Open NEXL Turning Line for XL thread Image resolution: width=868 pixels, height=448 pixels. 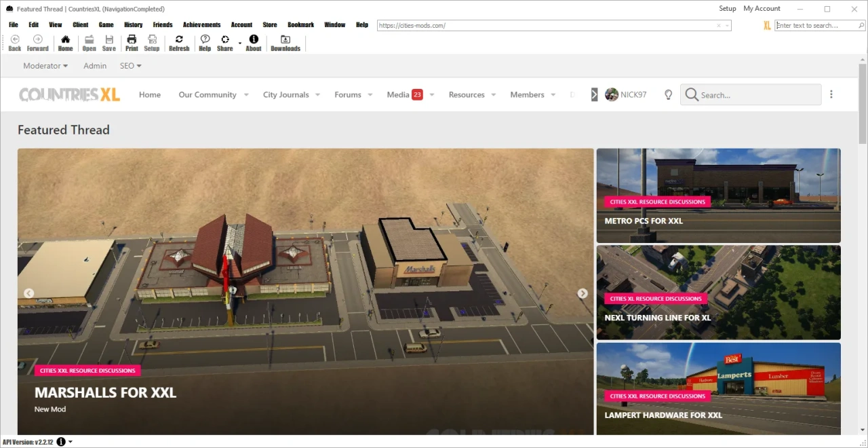[658, 318]
